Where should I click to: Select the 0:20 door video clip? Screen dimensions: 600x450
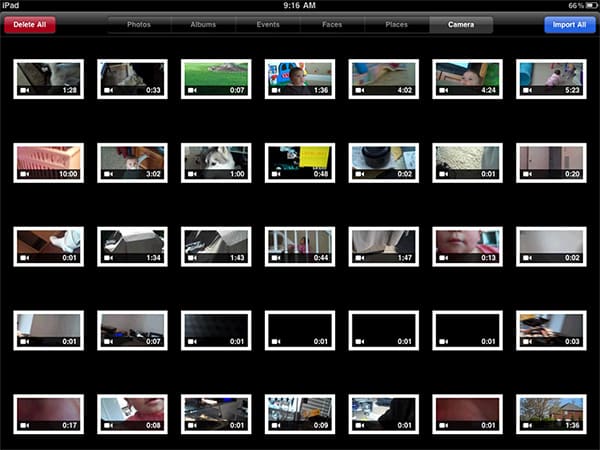click(551, 163)
